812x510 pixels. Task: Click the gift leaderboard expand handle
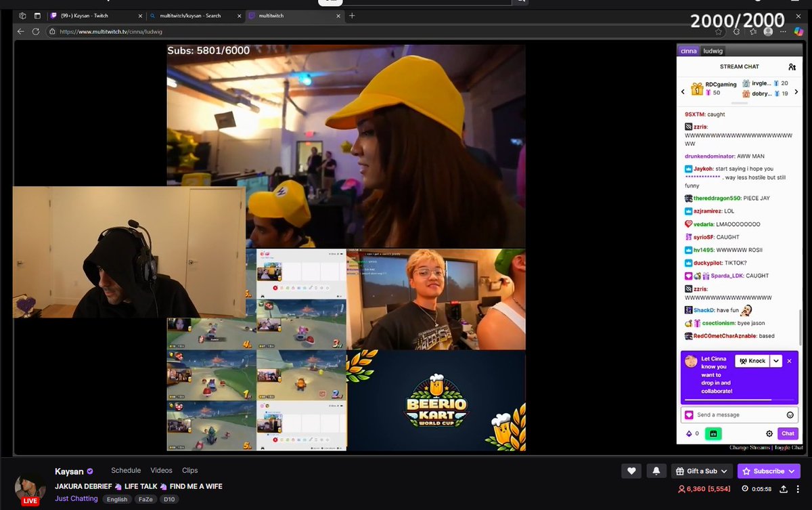739,103
